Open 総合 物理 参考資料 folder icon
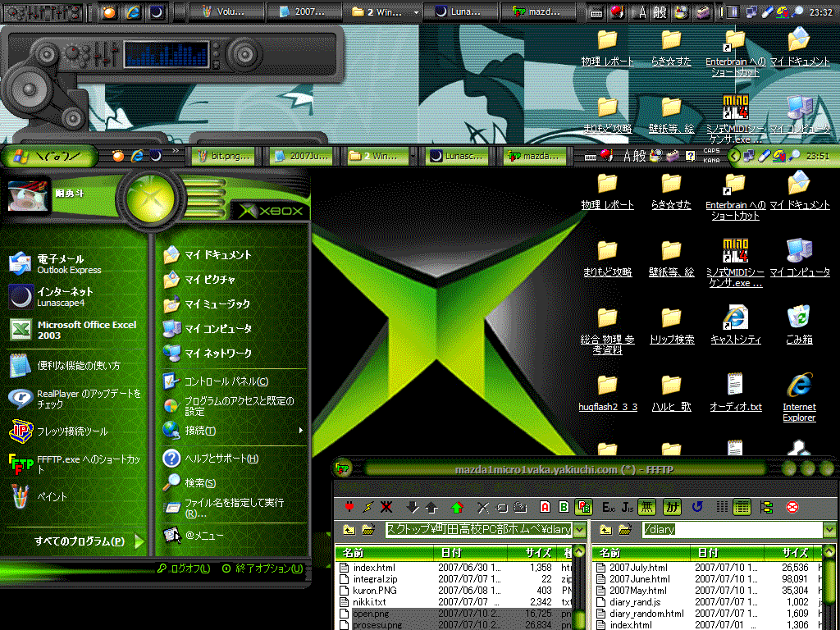Viewport: 840px width, 630px height. pyautogui.click(x=608, y=331)
